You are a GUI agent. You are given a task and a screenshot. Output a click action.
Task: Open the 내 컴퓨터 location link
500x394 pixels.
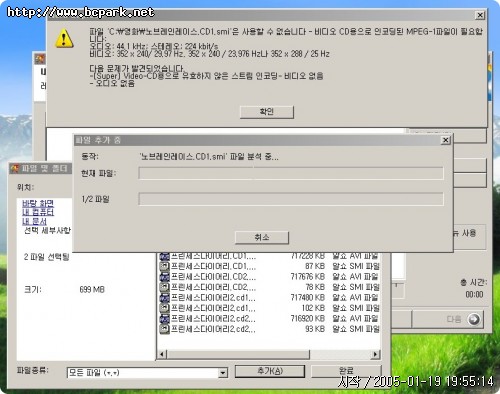38,212
